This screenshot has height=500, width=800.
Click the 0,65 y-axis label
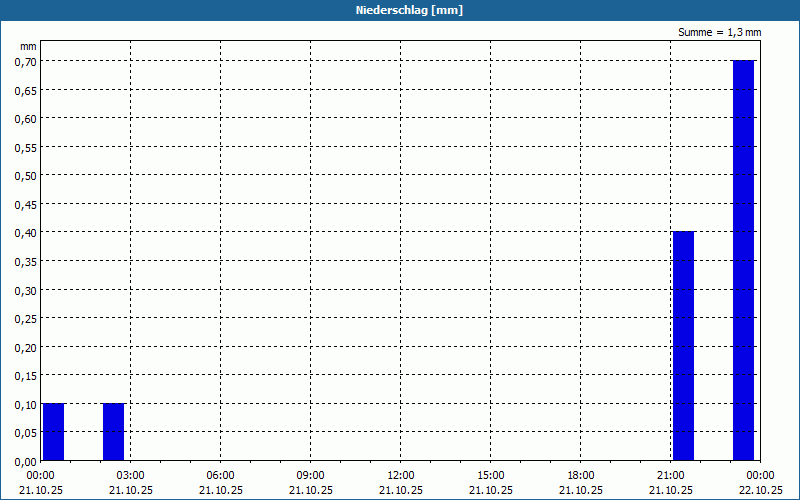click(x=26, y=90)
